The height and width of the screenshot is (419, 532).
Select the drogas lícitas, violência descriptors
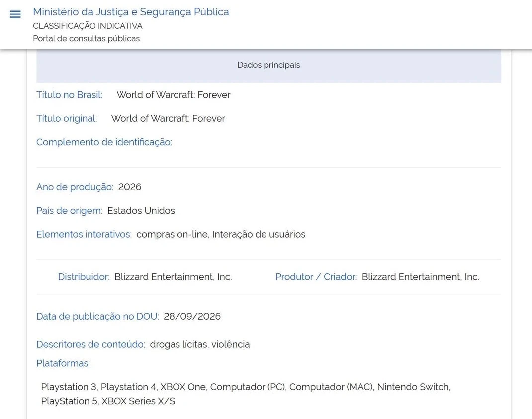(x=200, y=344)
